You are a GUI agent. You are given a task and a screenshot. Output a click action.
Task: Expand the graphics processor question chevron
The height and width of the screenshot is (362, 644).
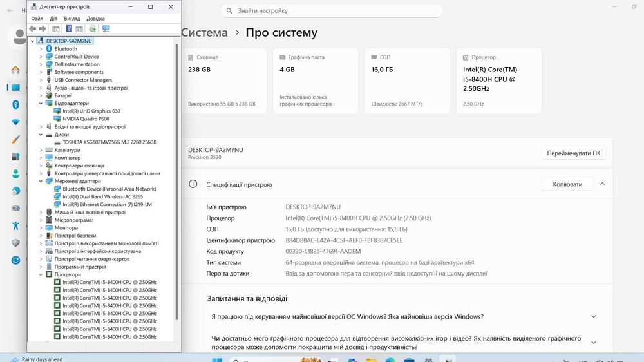pos(594,342)
